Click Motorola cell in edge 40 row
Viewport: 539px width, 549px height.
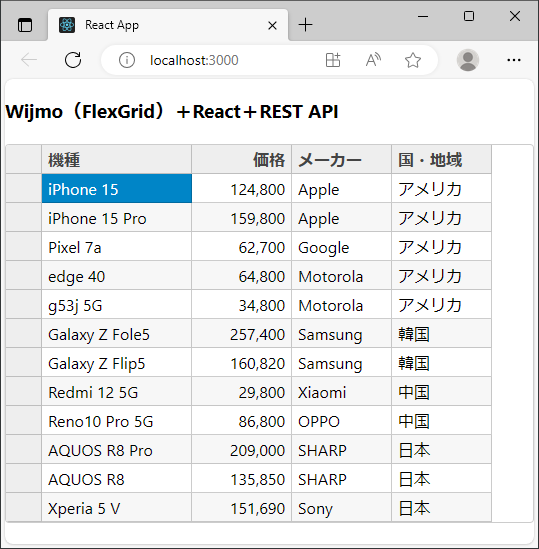[x=341, y=276]
